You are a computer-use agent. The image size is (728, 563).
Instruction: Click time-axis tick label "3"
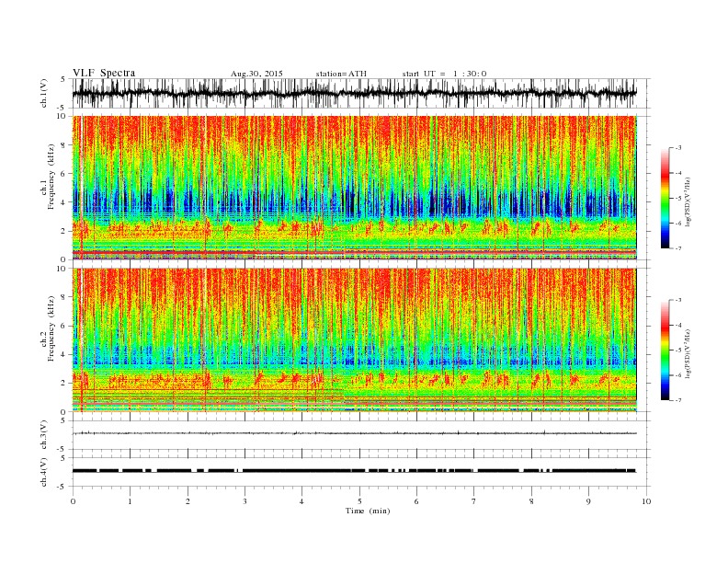[245, 501]
